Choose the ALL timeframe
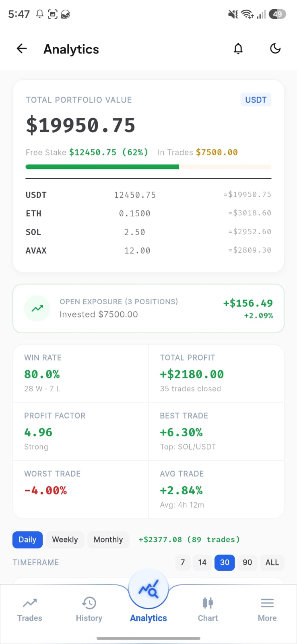 (272, 562)
